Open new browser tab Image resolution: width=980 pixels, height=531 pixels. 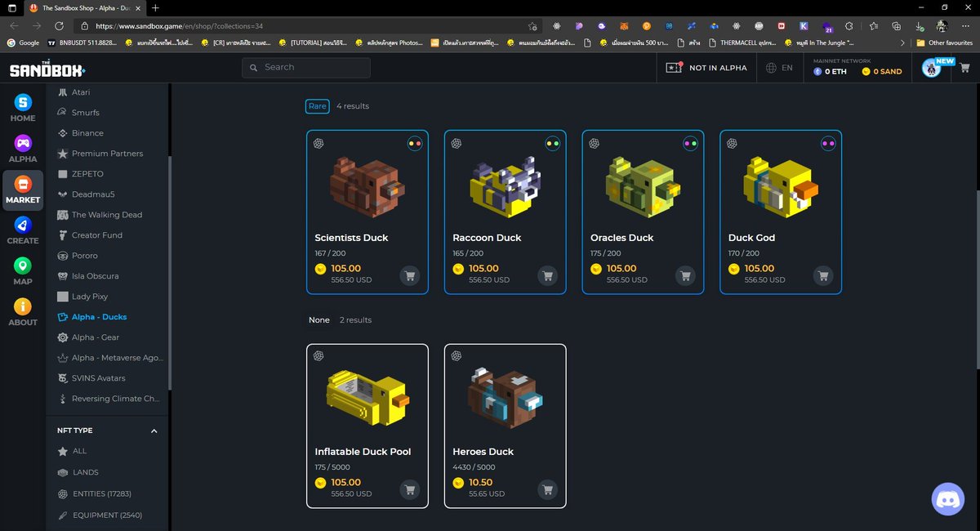click(155, 7)
